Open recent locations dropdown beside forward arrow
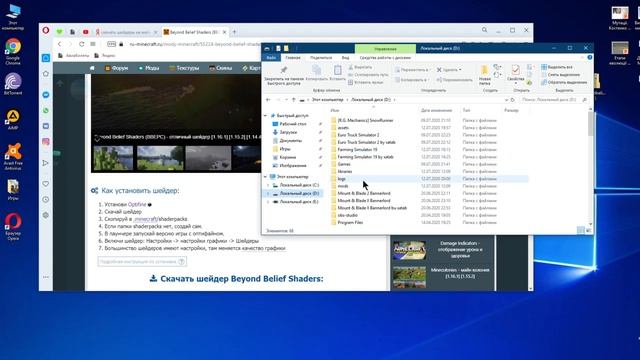Image resolution: width=640 pixels, height=360 pixels. (286, 100)
